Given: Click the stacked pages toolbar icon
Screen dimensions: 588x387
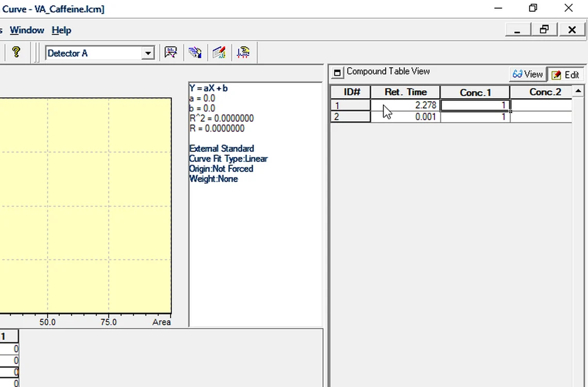Looking at the screenshot, I should point(195,53).
